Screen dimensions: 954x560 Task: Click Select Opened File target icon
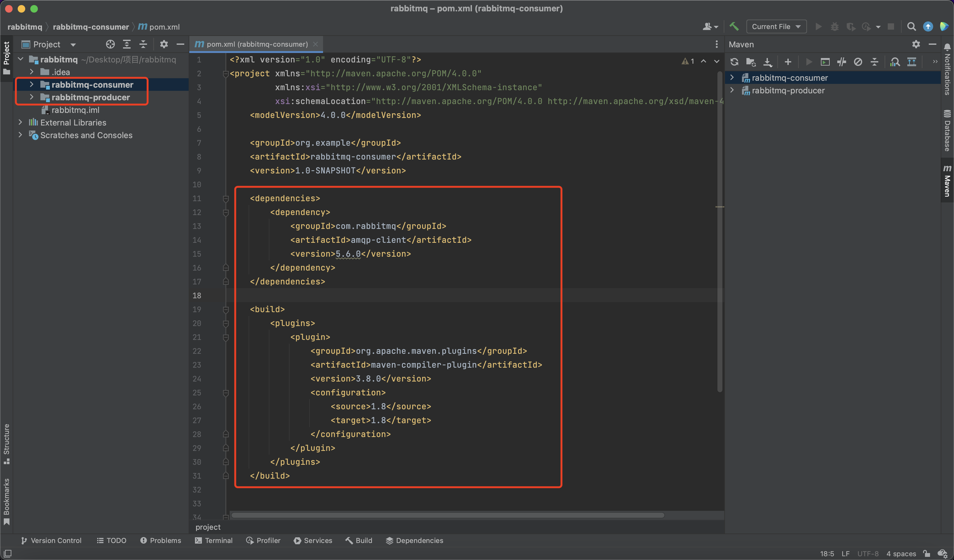click(x=110, y=44)
